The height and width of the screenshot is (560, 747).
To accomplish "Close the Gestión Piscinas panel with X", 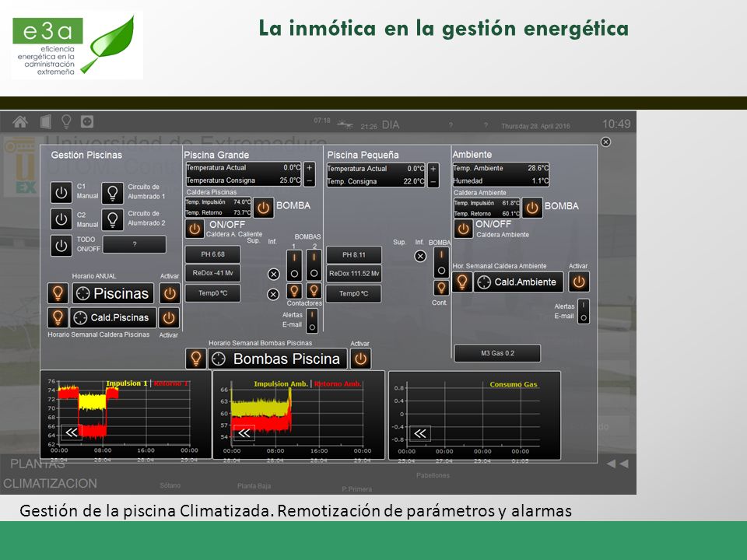I will tap(605, 142).
